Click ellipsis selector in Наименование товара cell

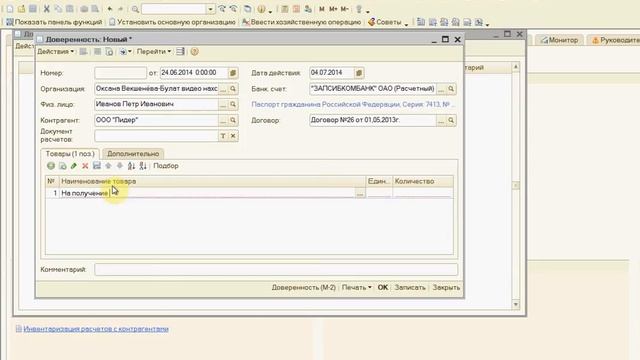(x=360, y=193)
